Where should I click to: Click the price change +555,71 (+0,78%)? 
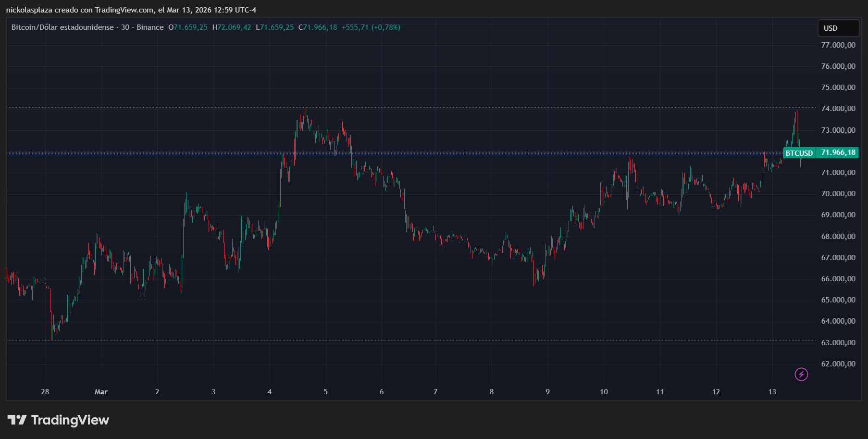[x=371, y=27]
